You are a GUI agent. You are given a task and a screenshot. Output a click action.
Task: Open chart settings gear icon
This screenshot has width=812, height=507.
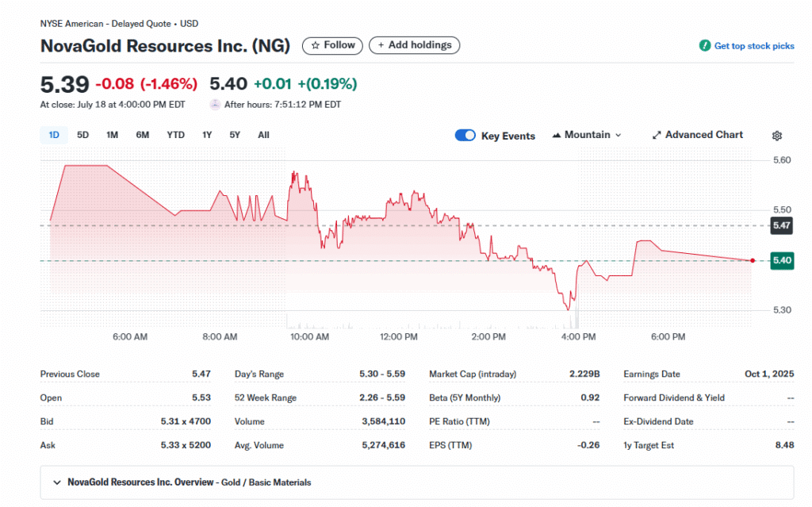click(777, 136)
